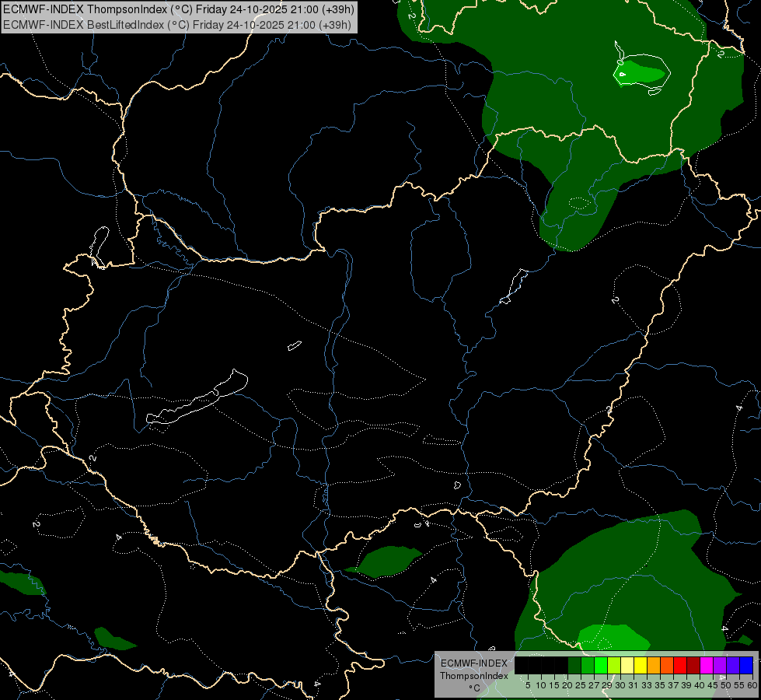Viewport: 761px width, 700px height.
Task: Click the "°C" unit label in legend
Action: click(475, 688)
